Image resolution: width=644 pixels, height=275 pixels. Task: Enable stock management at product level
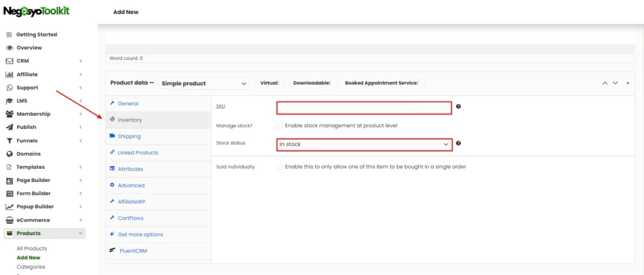click(279, 125)
